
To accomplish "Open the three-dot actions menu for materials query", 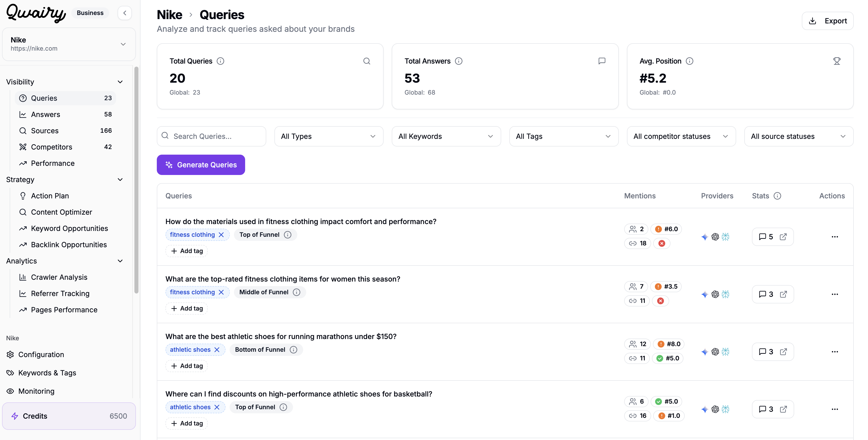I will tap(835, 237).
